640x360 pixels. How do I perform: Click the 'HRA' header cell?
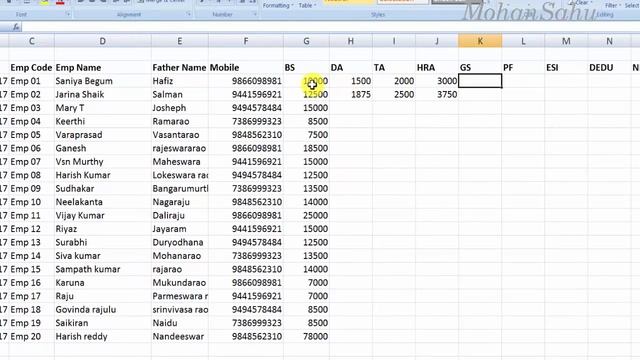[x=437, y=67]
